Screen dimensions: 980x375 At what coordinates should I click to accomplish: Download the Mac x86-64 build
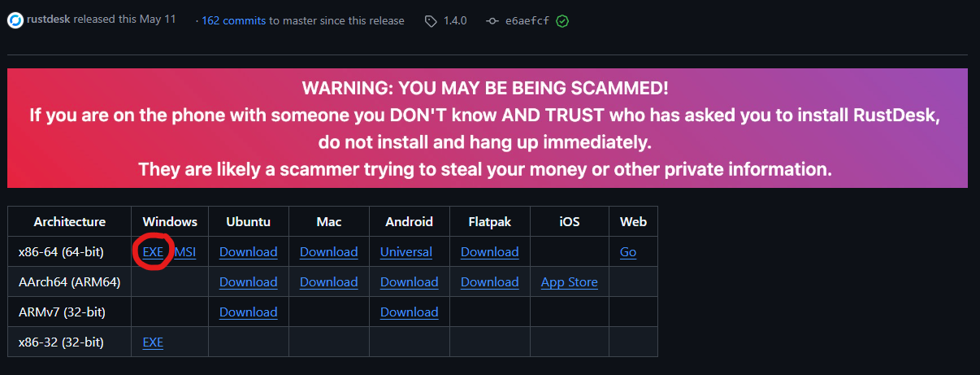tap(328, 252)
